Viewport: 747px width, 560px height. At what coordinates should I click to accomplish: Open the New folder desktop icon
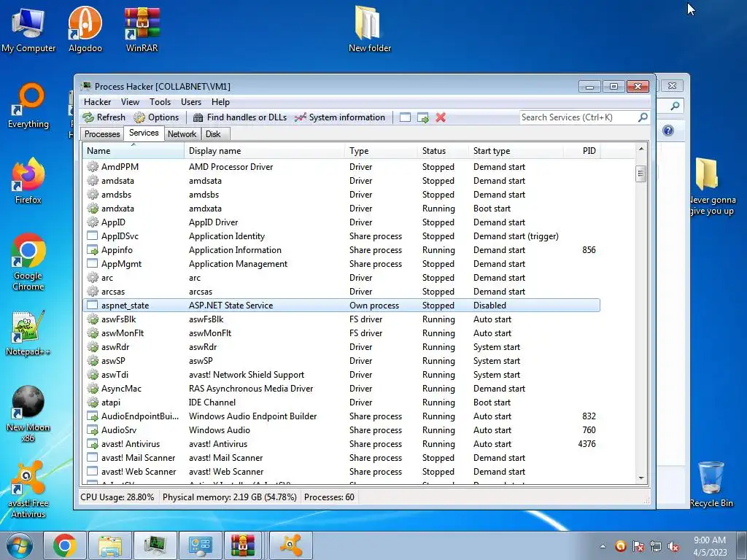click(370, 28)
